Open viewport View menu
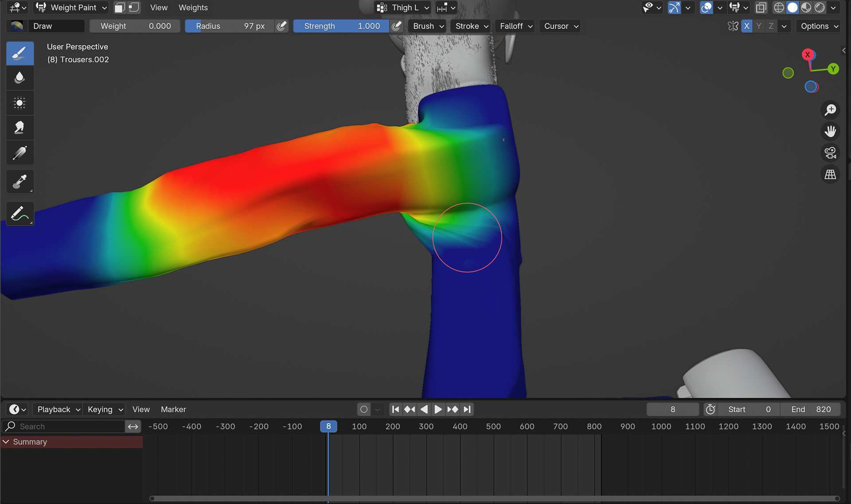 click(x=159, y=8)
